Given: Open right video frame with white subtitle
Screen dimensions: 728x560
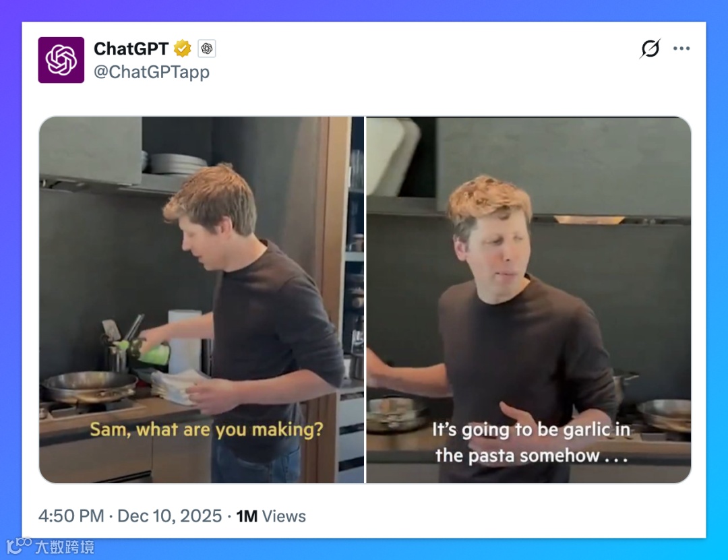Looking at the screenshot, I should click(528, 300).
